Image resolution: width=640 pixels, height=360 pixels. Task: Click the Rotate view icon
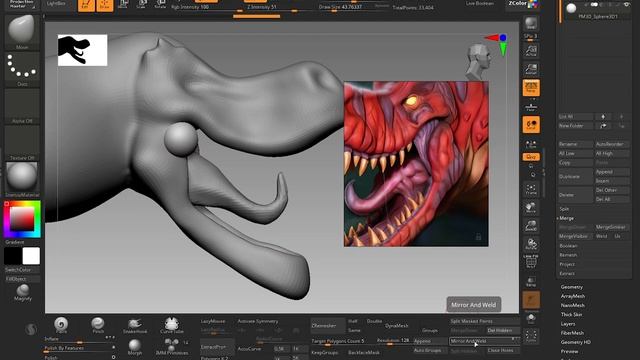pos(531,244)
